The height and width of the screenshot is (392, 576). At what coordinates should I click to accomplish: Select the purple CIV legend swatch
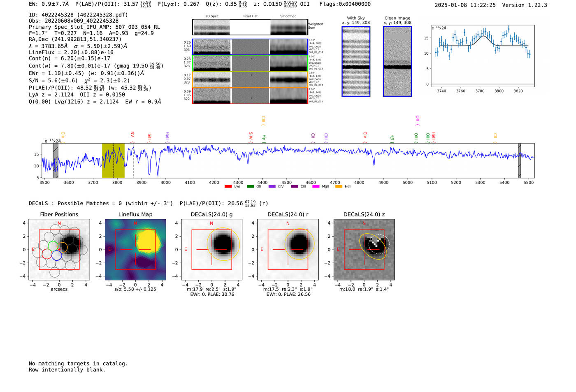coord(272,187)
